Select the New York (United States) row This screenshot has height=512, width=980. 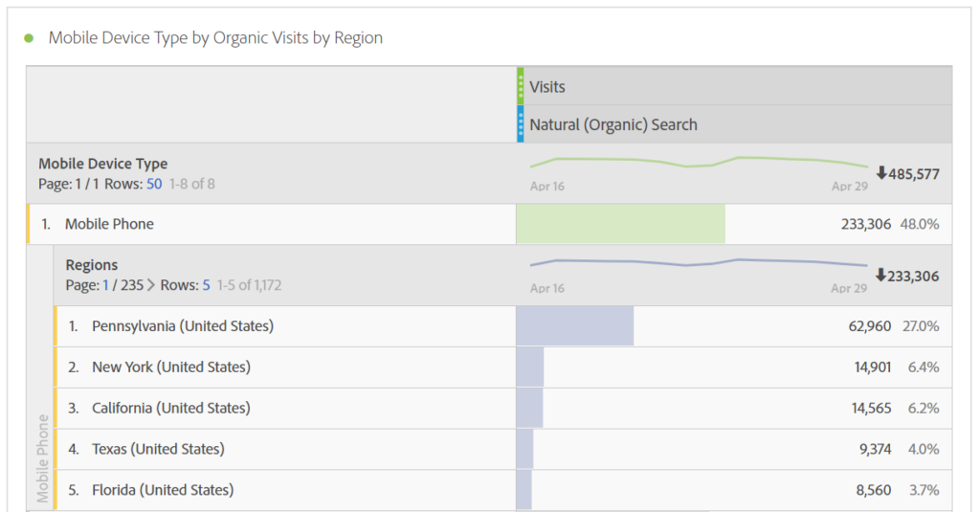pos(170,367)
